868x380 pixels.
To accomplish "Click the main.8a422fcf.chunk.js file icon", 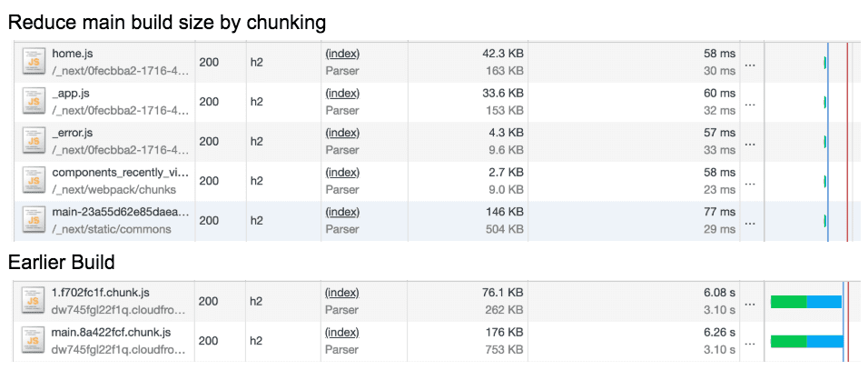I will [35, 341].
